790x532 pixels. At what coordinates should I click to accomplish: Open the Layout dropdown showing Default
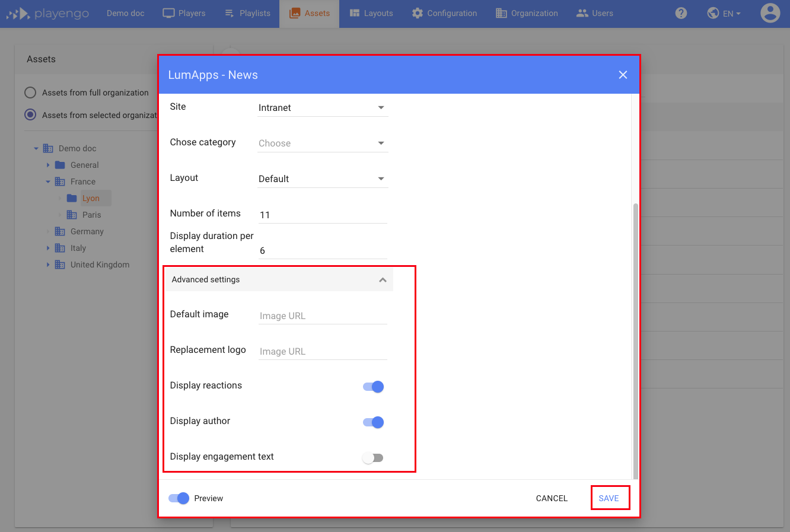[x=323, y=179]
